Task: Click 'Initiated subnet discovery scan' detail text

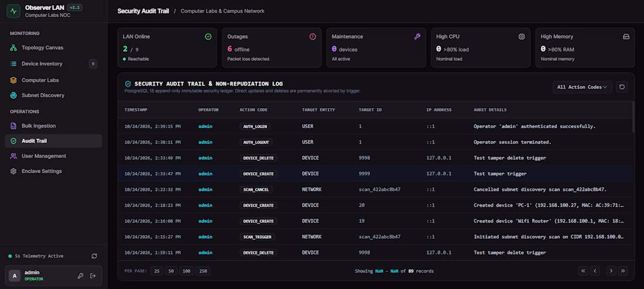Action: 549,237
